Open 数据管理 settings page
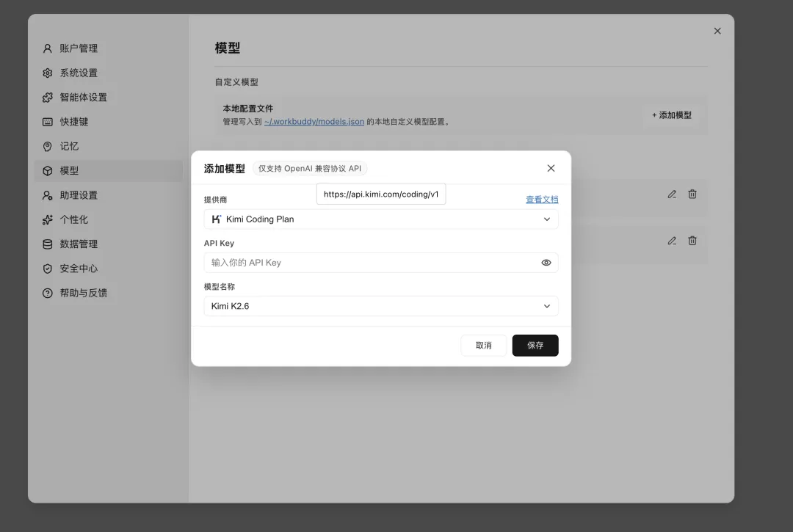This screenshot has width=793, height=532. pos(108,244)
